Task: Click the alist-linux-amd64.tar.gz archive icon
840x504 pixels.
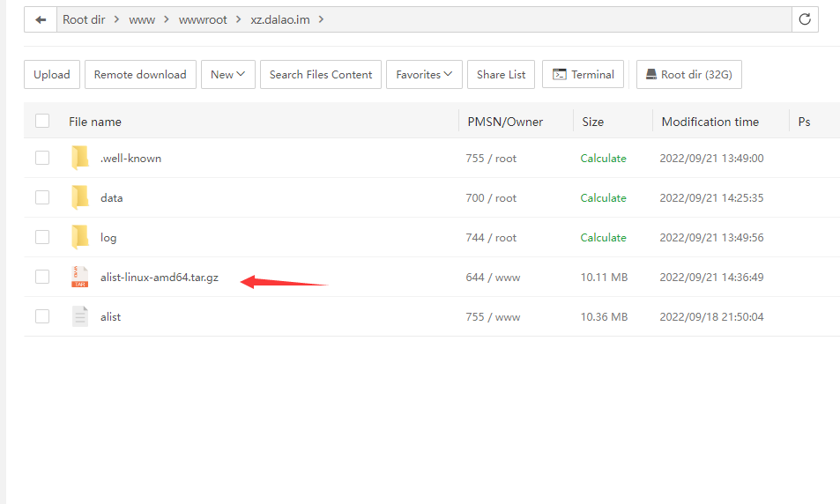Action: tap(80, 278)
